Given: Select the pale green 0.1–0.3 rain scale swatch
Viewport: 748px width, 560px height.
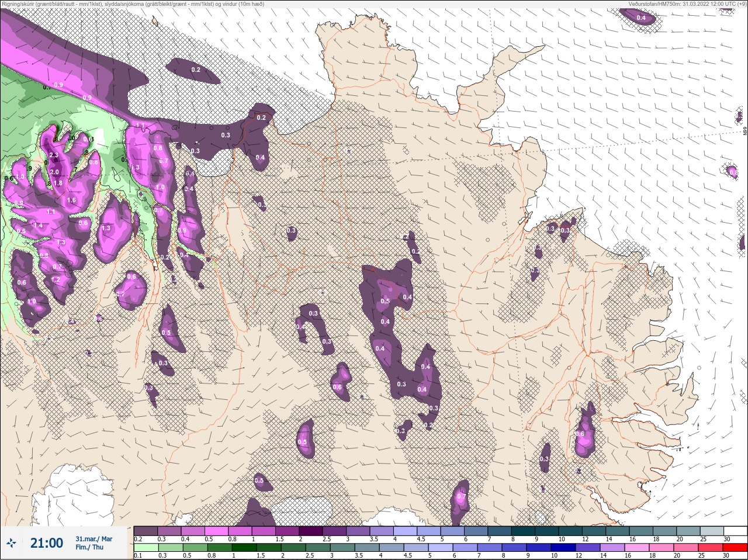Looking at the screenshot, I should tap(146, 547).
